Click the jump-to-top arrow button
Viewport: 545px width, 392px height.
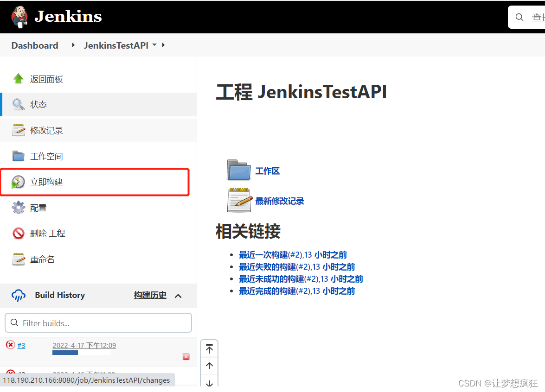tap(209, 349)
